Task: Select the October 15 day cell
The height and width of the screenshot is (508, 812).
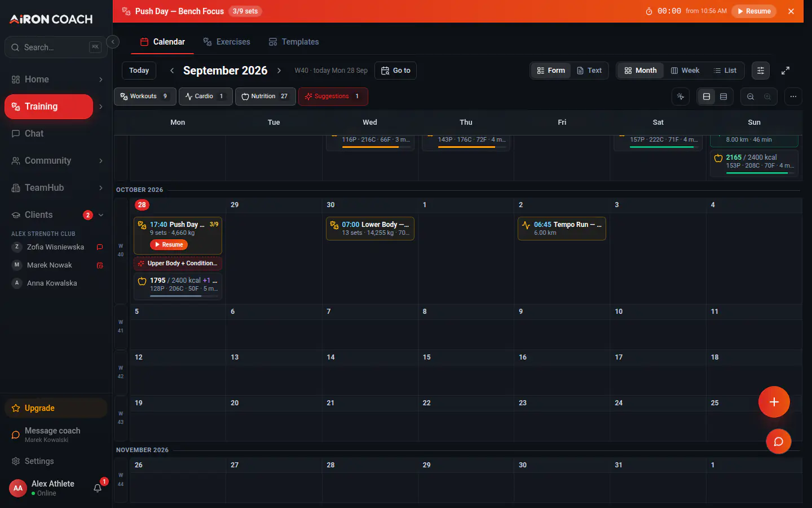Action: point(466,372)
